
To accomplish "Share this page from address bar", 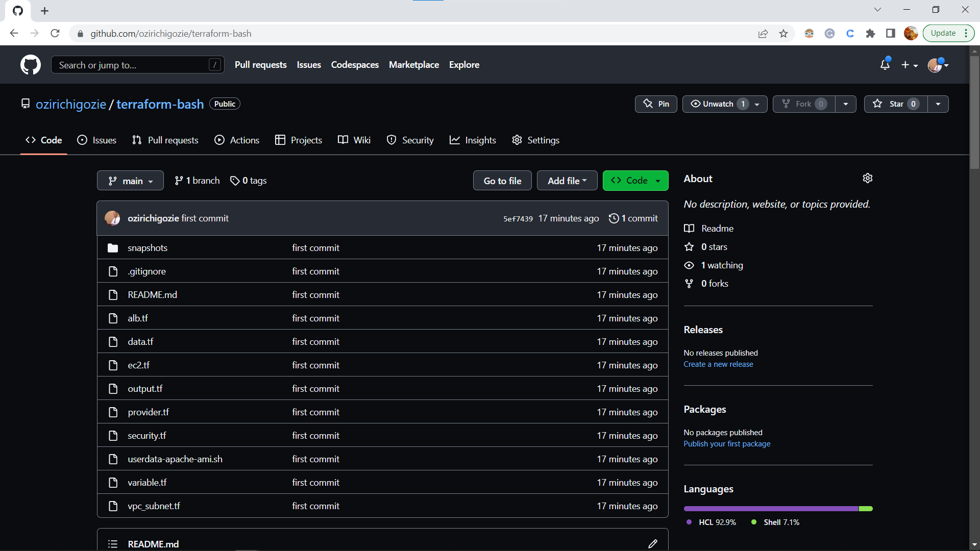I will (763, 34).
